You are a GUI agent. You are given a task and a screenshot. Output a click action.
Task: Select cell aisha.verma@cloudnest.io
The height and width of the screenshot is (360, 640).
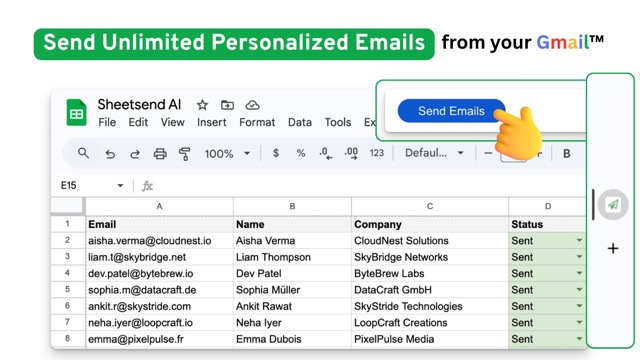coord(160,240)
